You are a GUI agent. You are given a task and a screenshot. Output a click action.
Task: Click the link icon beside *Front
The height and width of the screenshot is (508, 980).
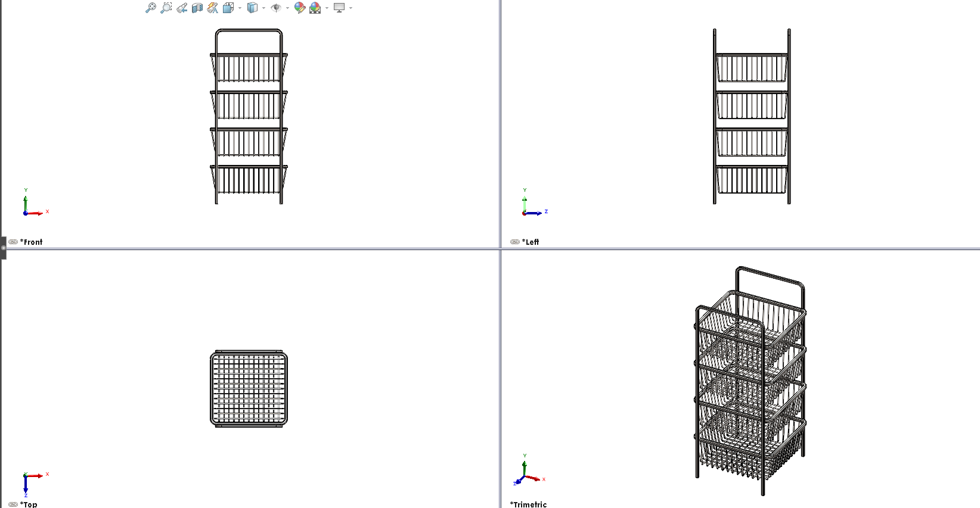13,242
